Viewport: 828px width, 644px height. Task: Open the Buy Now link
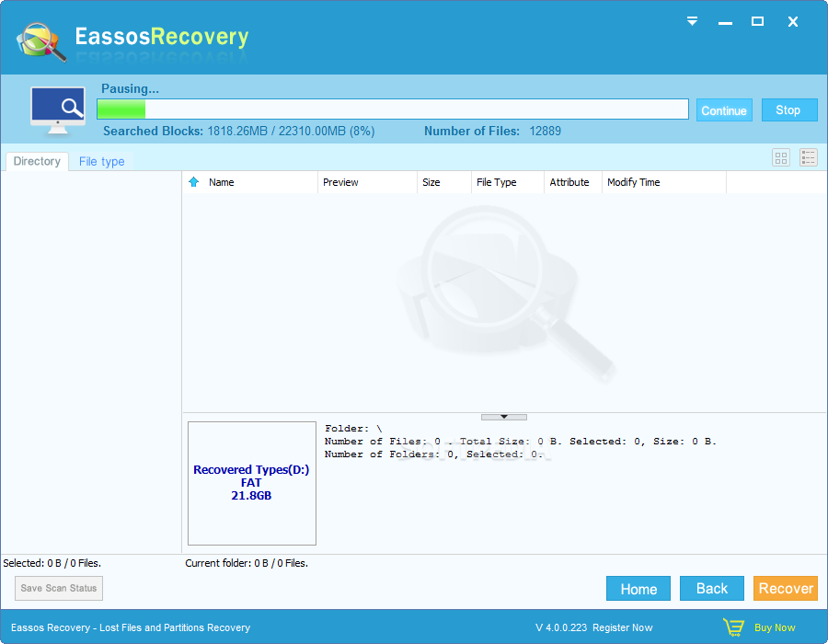(775, 627)
